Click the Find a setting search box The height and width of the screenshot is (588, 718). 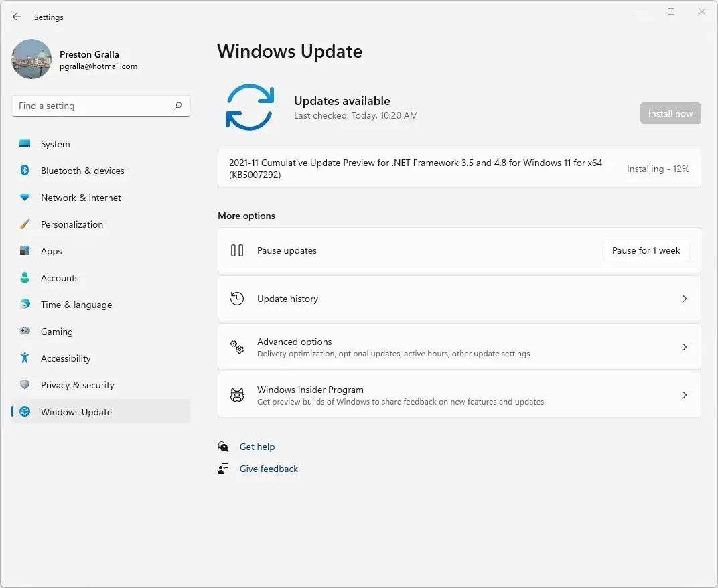(100, 106)
